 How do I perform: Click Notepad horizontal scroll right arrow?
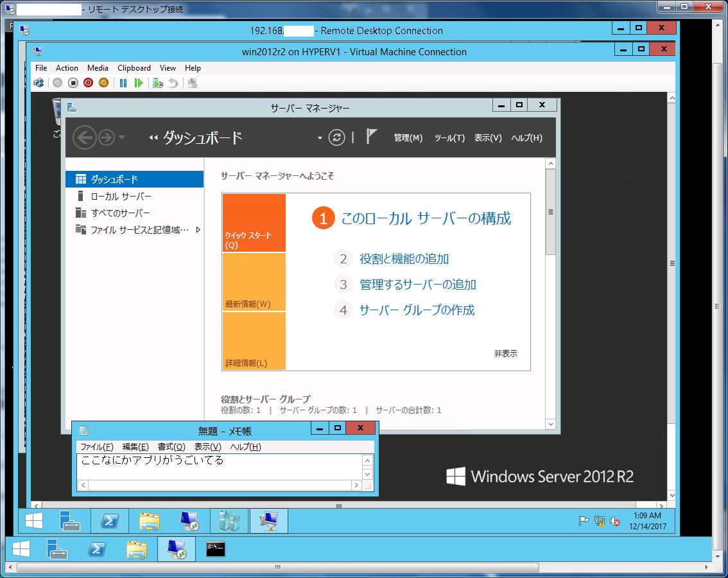(356, 485)
